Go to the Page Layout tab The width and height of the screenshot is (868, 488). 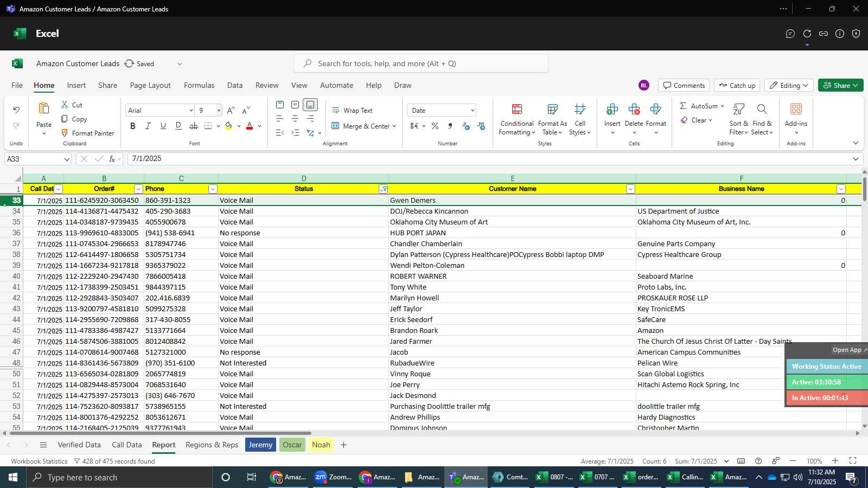[150, 85]
